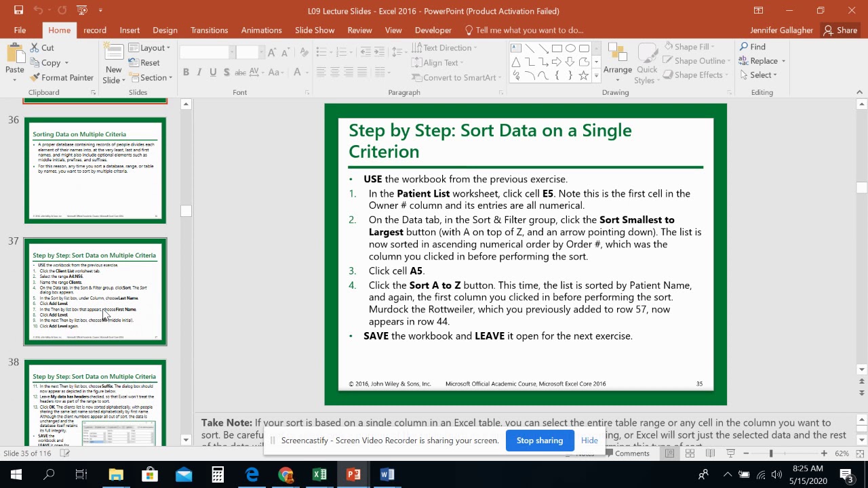Click the zoom slider handle
The height and width of the screenshot is (488, 868).
[770, 453]
